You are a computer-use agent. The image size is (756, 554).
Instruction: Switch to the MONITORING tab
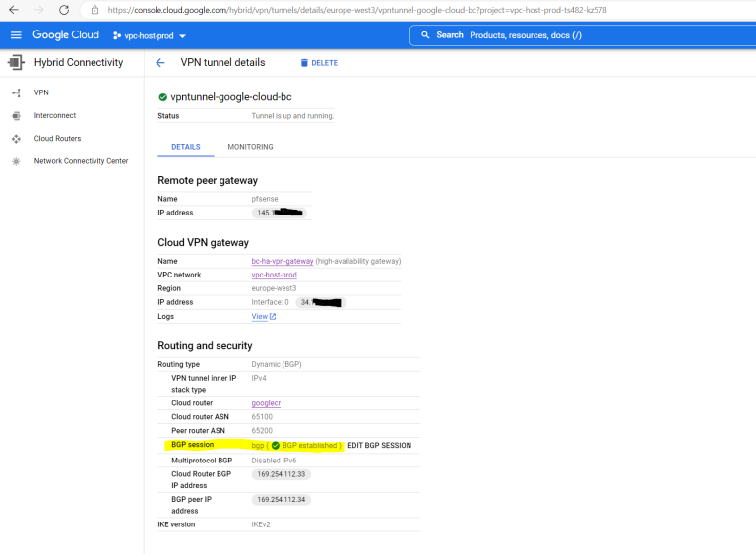(250, 147)
